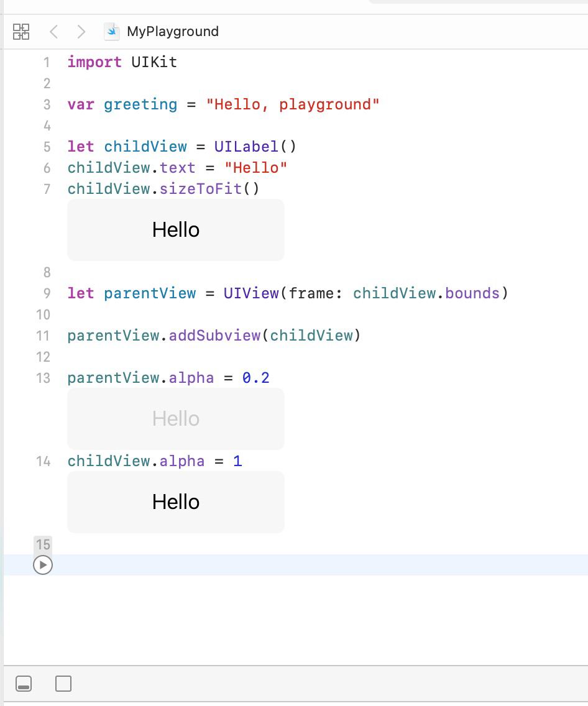Click addSubview on line 11

click(214, 336)
